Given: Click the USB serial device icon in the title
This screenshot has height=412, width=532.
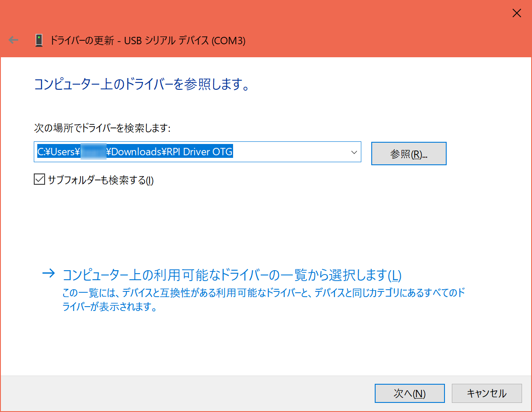Looking at the screenshot, I should pos(39,40).
